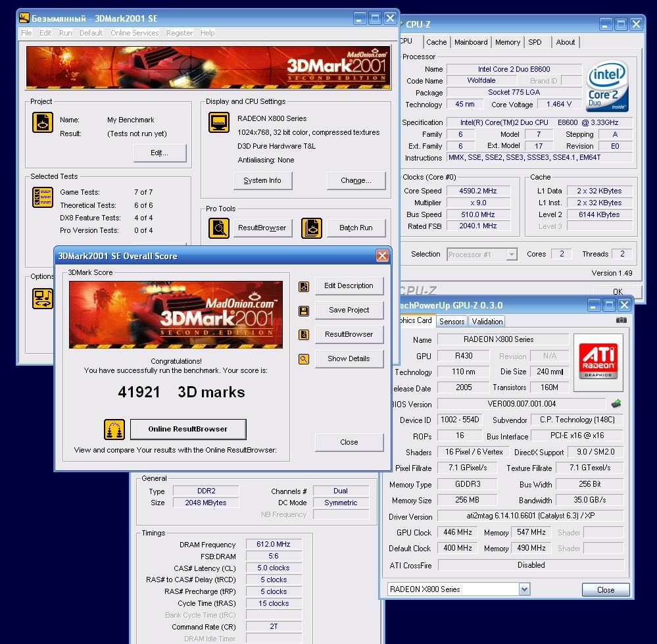Close the Overall Score dialog with red X
Screen dimensions: 657x644
pyautogui.click(x=382, y=256)
